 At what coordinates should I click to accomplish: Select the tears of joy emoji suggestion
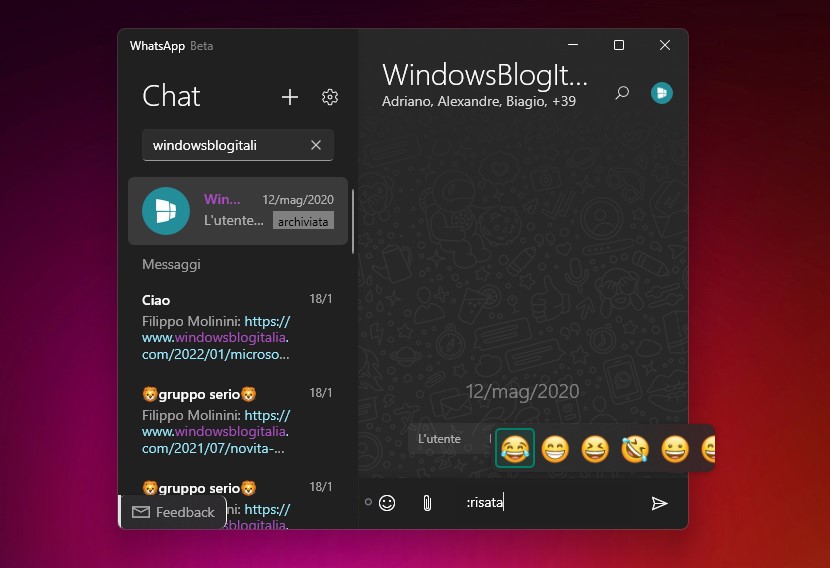coord(515,448)
